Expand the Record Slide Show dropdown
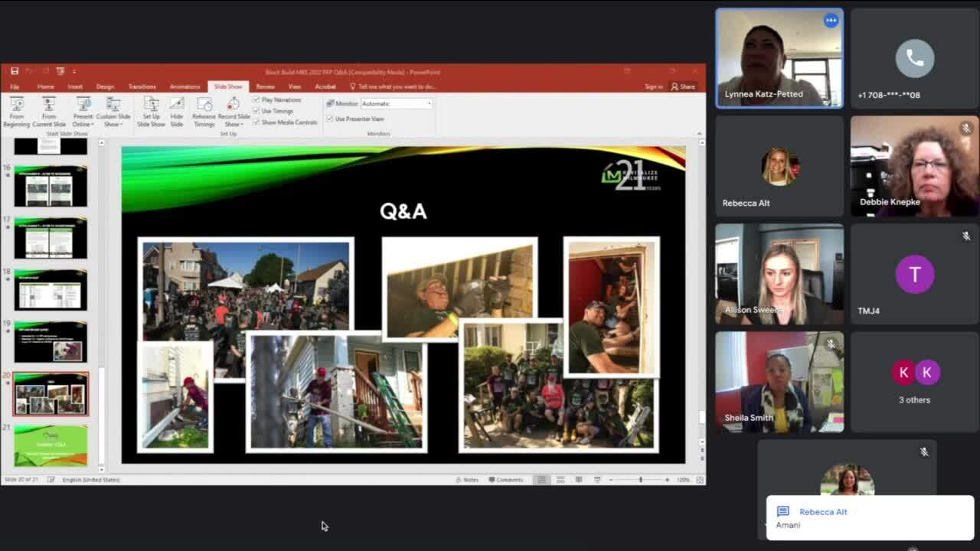Viewport: 980px width, 551px height. (234, 124)
